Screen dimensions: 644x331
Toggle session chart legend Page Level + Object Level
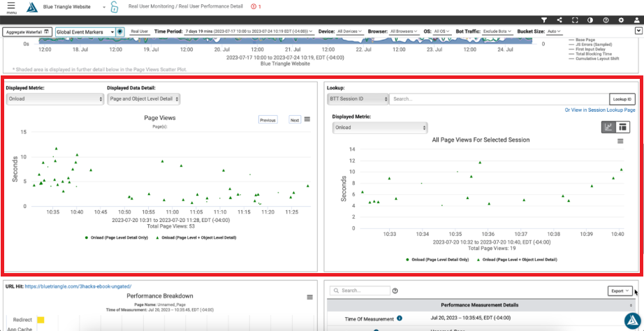pyautogui.click(x=518, y=260)
